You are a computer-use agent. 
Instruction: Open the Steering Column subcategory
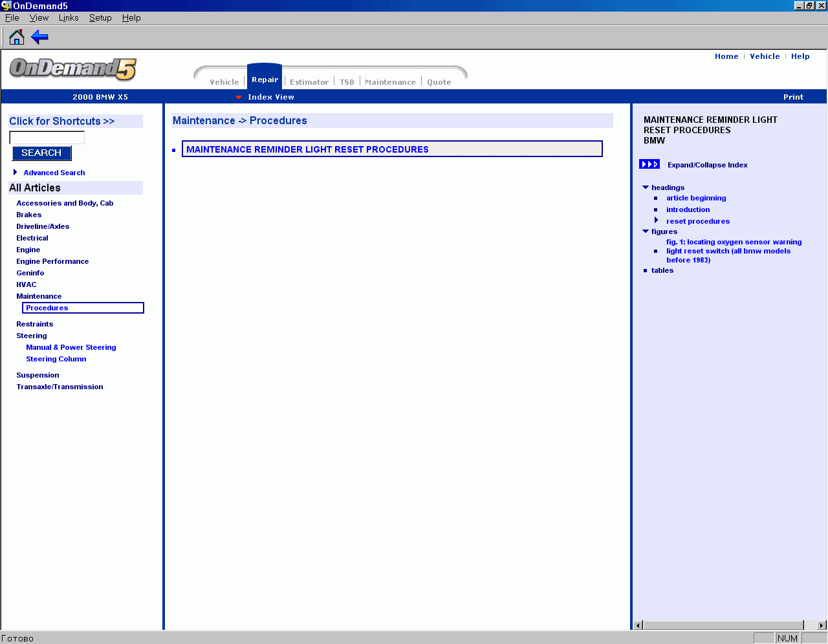(x=56, y=359)
